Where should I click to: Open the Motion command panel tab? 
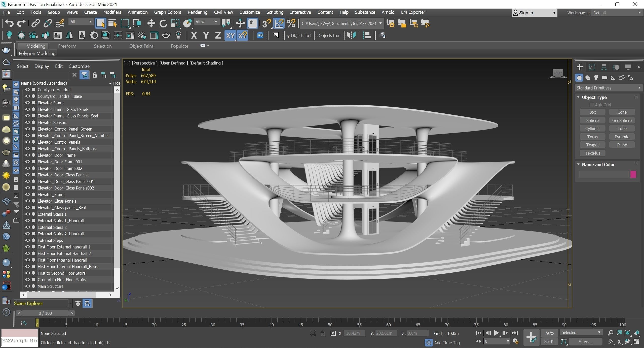[x=616, y=67]
